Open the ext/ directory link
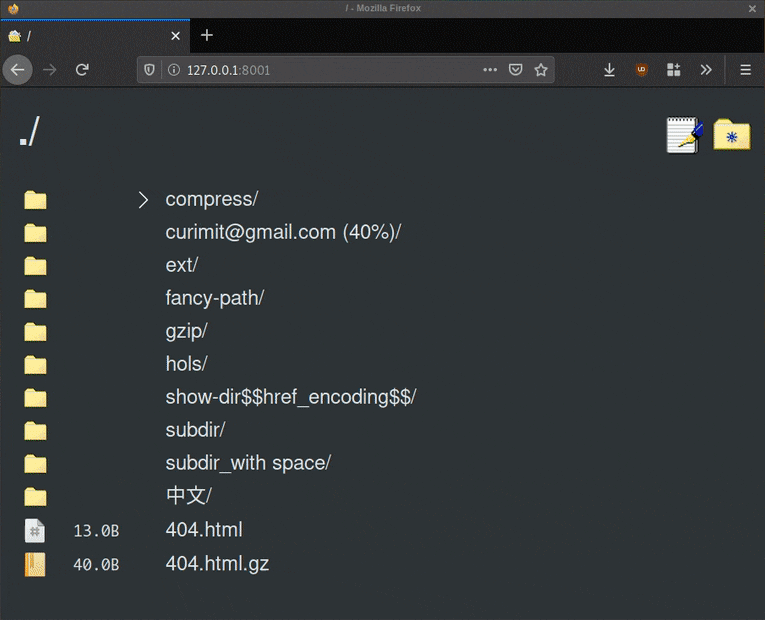 click(x=181, y=265)
